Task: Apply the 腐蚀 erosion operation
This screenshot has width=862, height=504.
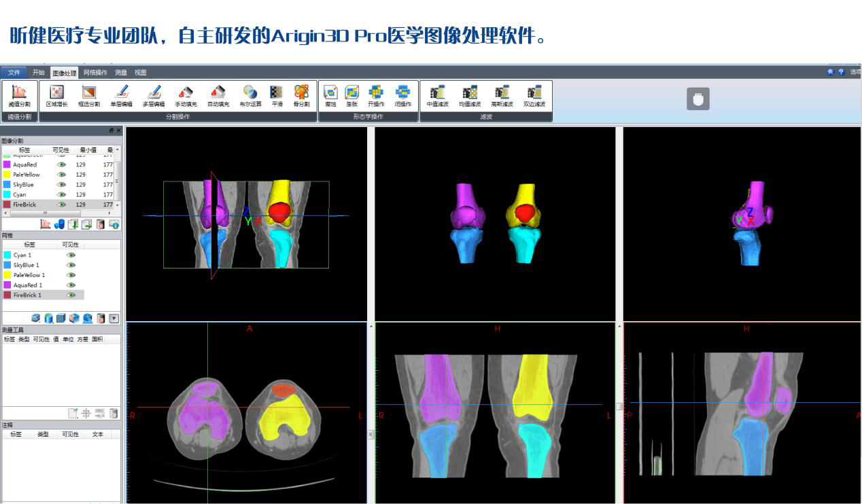Action: click(x=330, y=96)
